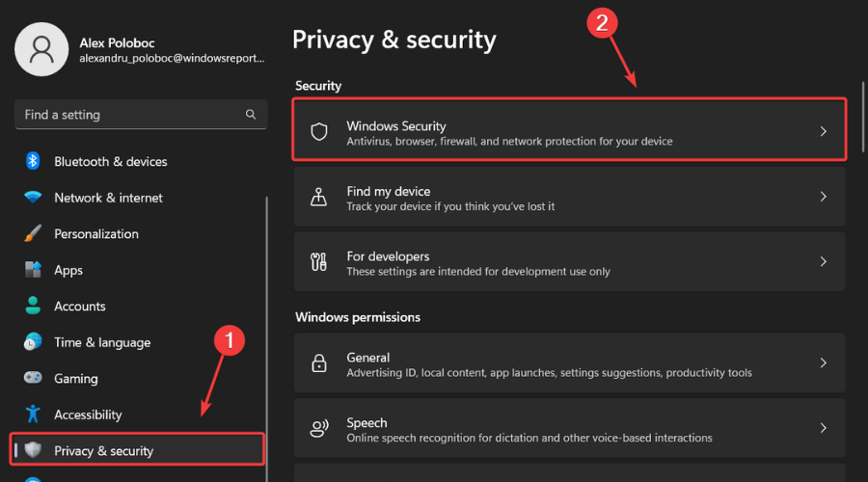This screenshot has width=868, height=482.
Task: Open Time & language settings
Action: 102,342
